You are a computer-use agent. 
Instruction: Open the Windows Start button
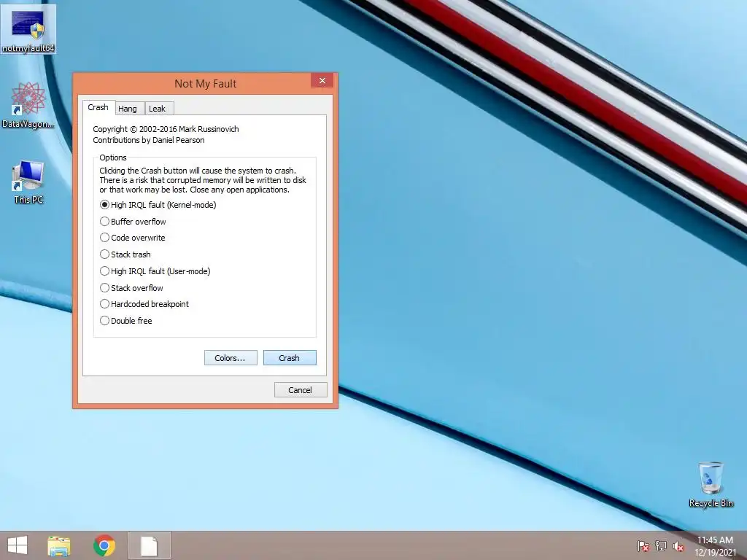tap(18, 545)
